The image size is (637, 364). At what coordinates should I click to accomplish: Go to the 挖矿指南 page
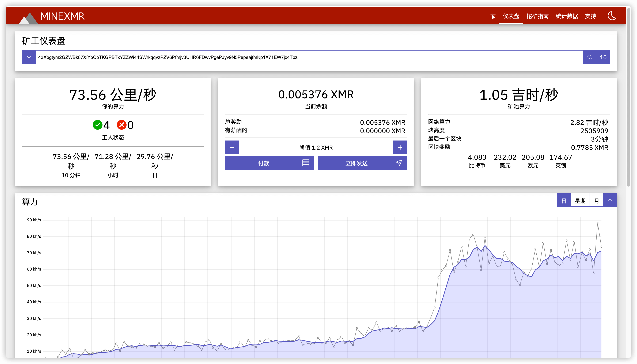click(x=537, y=16)
